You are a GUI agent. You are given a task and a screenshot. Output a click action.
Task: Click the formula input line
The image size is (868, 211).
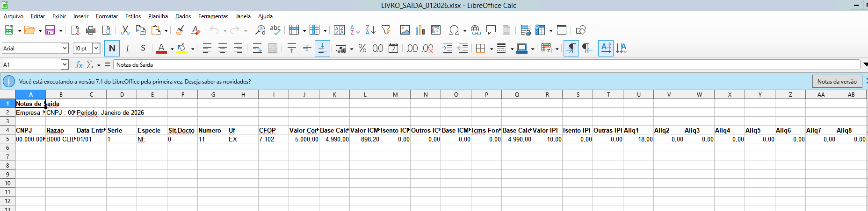pos(486,64)
